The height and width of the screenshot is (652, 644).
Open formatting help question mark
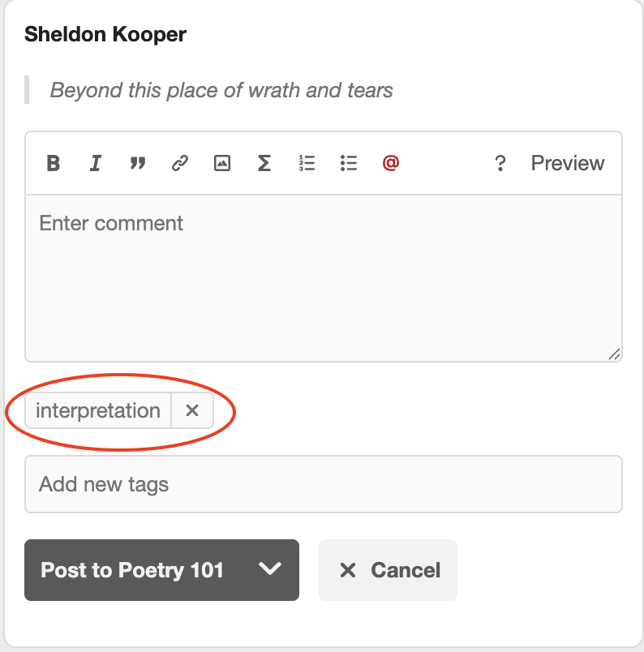(500, 163)
